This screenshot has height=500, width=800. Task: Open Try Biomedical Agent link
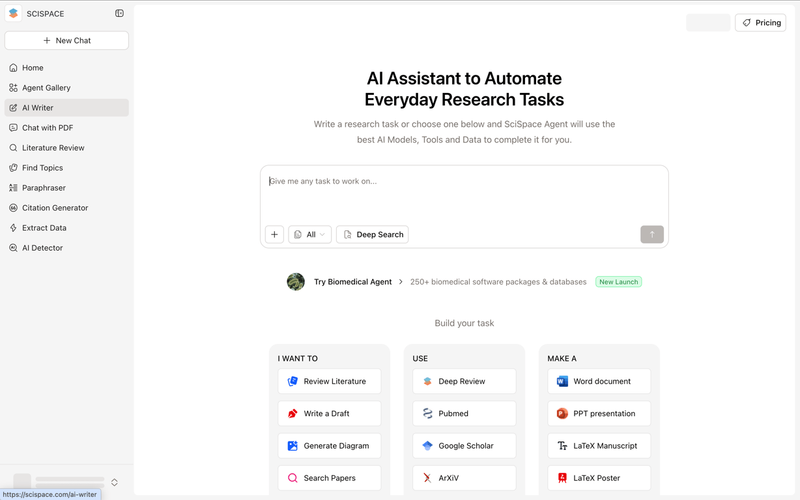(353, 282)
